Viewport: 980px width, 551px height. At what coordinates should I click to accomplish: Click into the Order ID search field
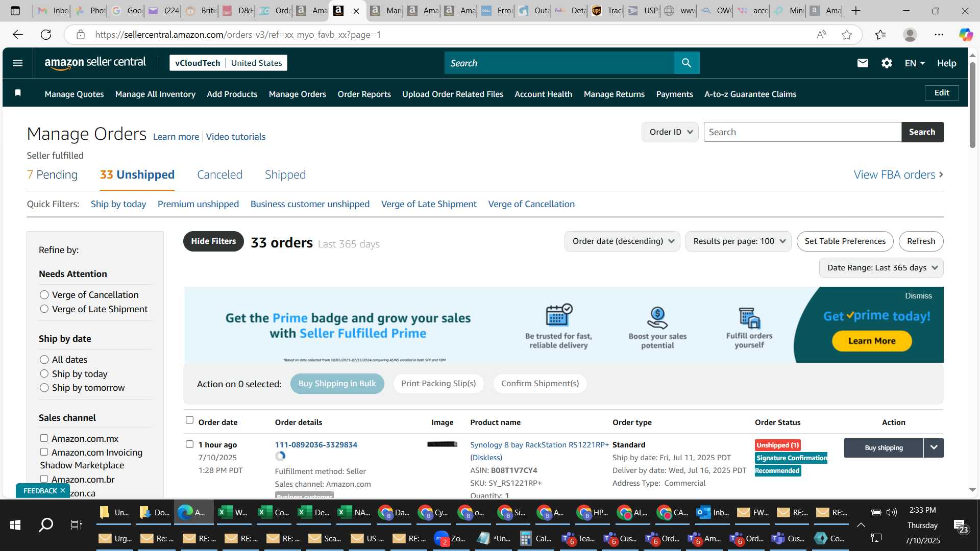[x=802, y=132]
